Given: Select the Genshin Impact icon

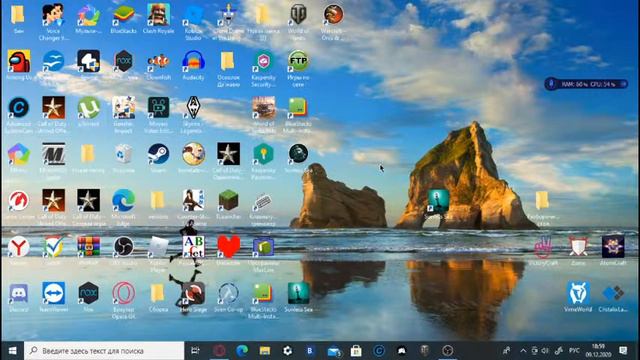Looking at the screenshot, I should pos(124,108).
